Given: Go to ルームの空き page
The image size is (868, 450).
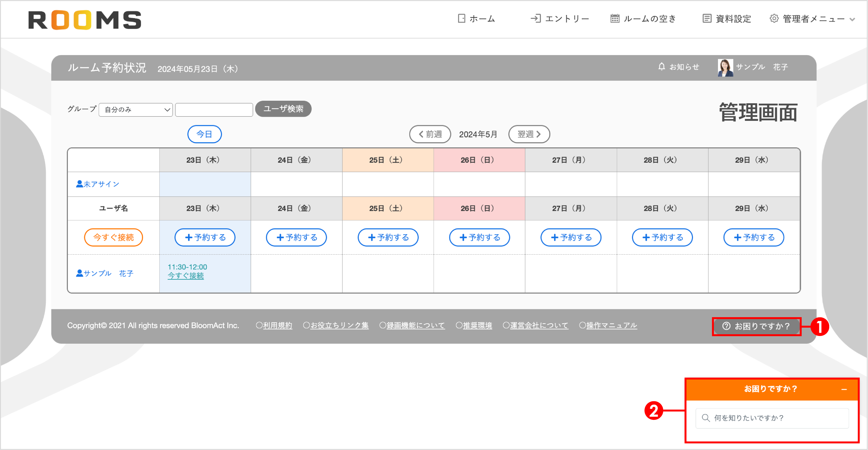Looking at the screenshot, I should coord(643,19).
